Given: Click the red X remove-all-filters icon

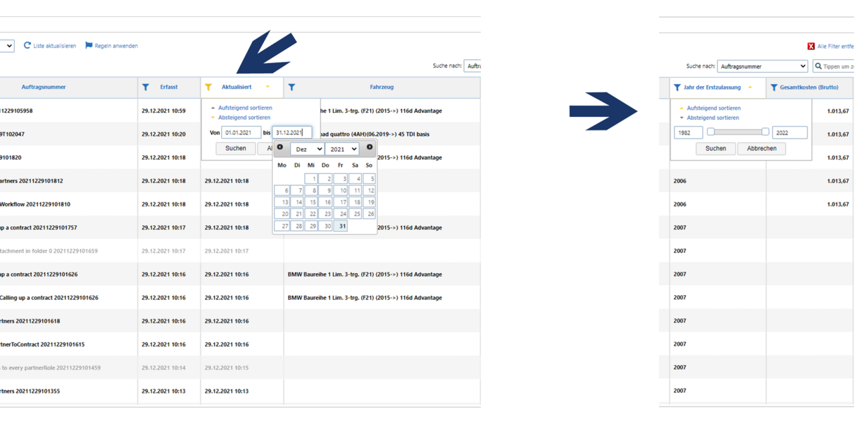Looking at the screenshot, I should (x=811, y=46).
